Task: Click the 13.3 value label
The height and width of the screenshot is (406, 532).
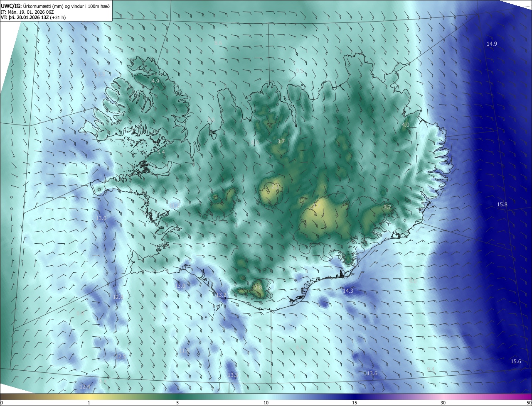Action: point(233,375)
